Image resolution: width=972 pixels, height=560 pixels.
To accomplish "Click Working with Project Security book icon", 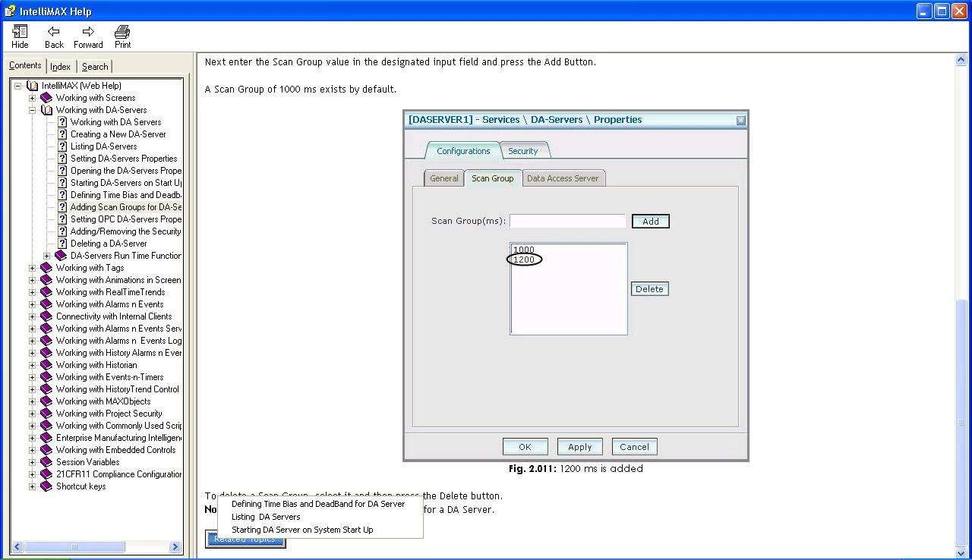I will (x=46, y=414).
